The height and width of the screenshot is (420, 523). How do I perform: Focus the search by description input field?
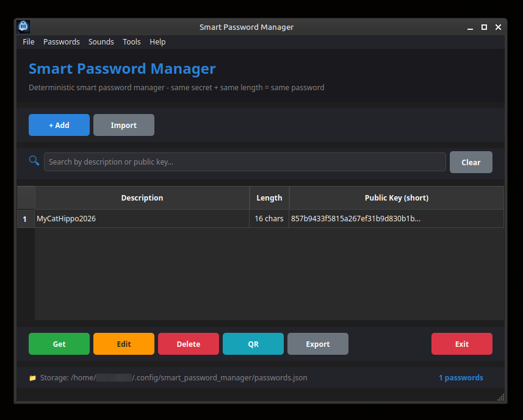point(245,162)
